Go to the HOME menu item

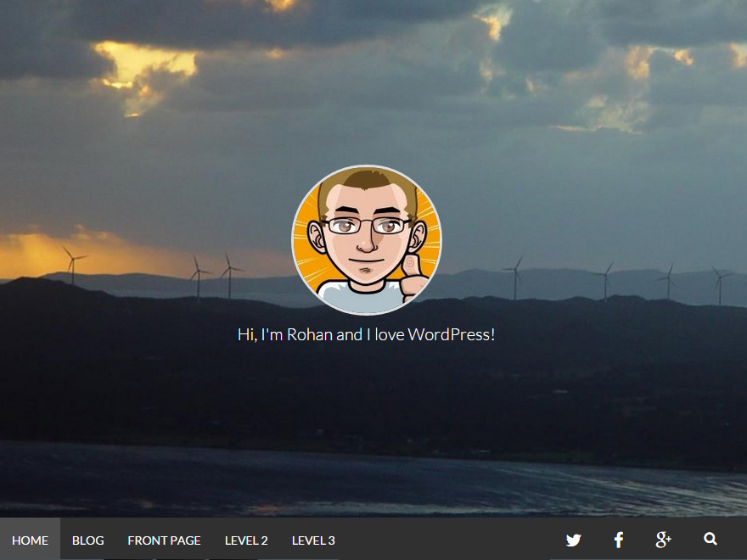coord(30,540)
